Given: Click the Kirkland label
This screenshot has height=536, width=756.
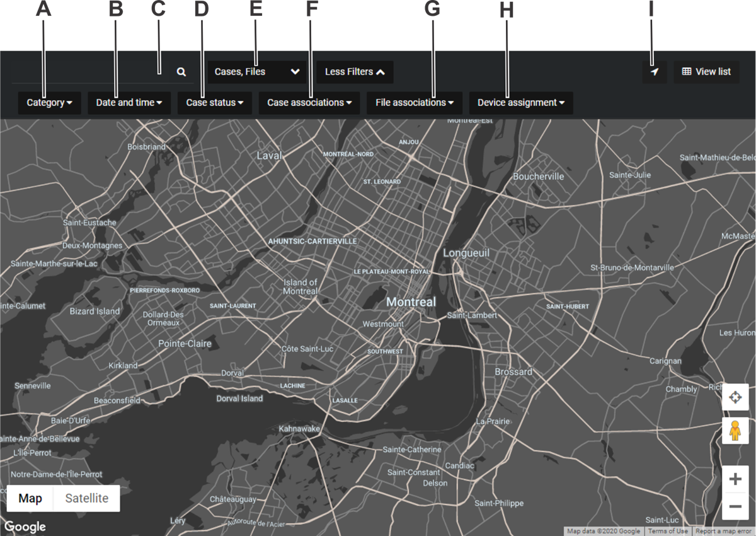Looking at the screenshot, I should [x=123, y=365].
